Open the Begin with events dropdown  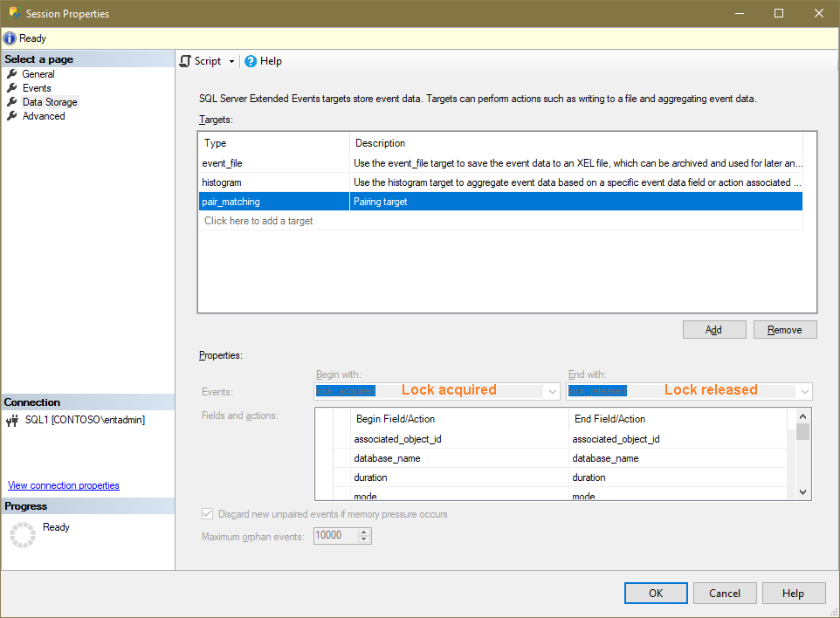click(x=553, y=391)
